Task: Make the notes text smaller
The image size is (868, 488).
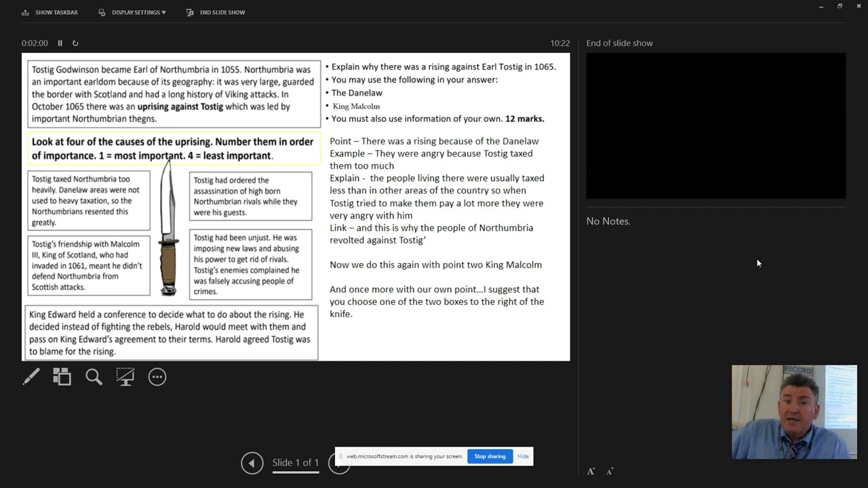Action: (610, 471)
